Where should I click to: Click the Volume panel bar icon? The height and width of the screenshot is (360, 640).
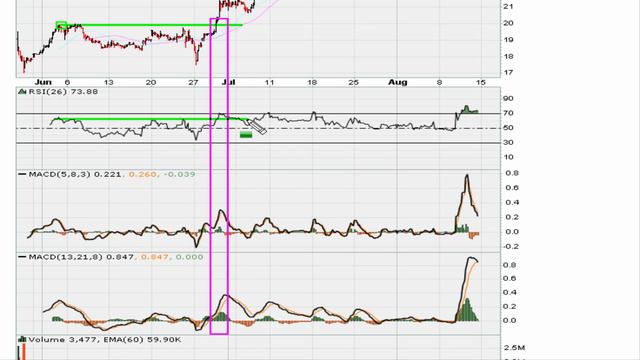click(22, 340)
